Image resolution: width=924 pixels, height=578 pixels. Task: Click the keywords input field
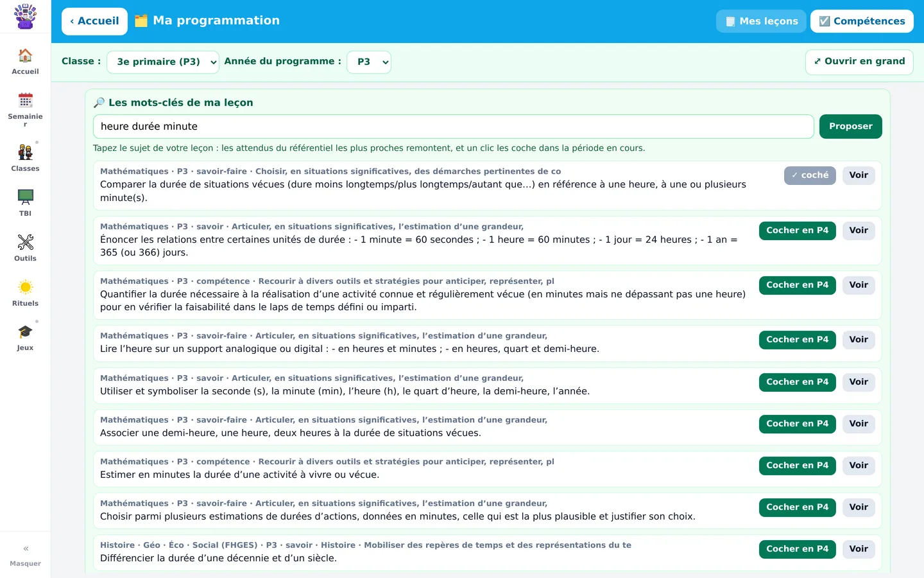[454, 127]
